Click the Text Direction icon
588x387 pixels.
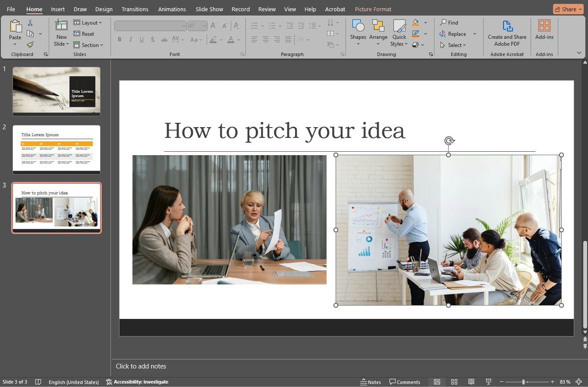click(330, 22)
